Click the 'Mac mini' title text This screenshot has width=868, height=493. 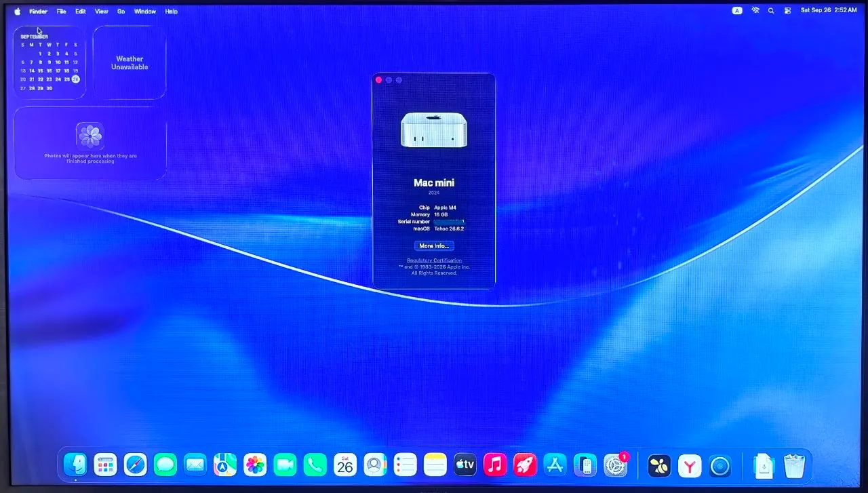434,182
